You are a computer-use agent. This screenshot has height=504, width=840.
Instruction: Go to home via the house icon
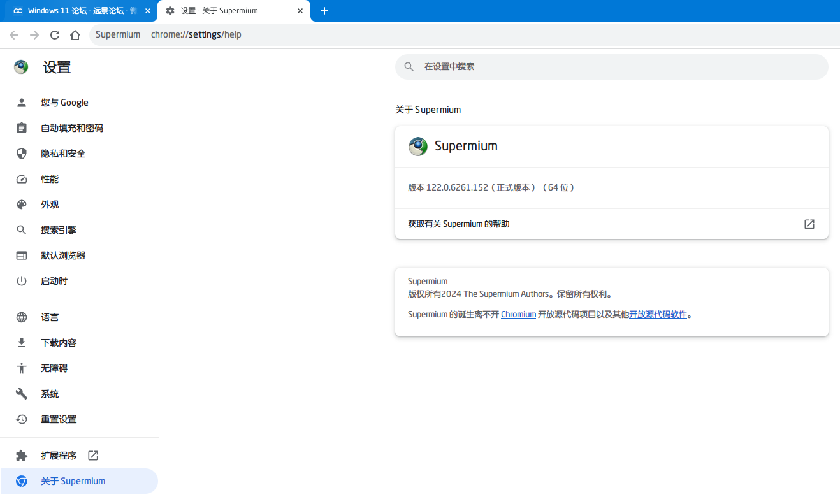pos(75,35)
